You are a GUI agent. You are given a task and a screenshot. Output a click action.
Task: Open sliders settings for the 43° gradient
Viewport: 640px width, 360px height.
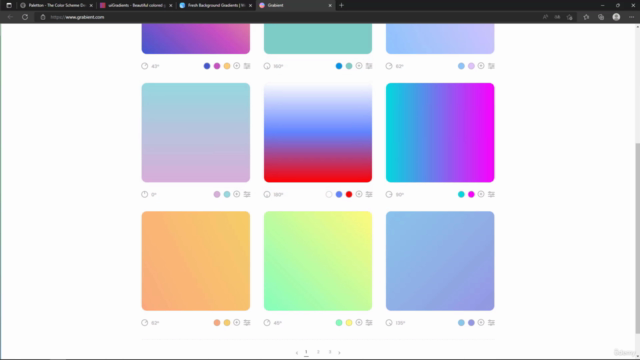(x=247, y=66)
